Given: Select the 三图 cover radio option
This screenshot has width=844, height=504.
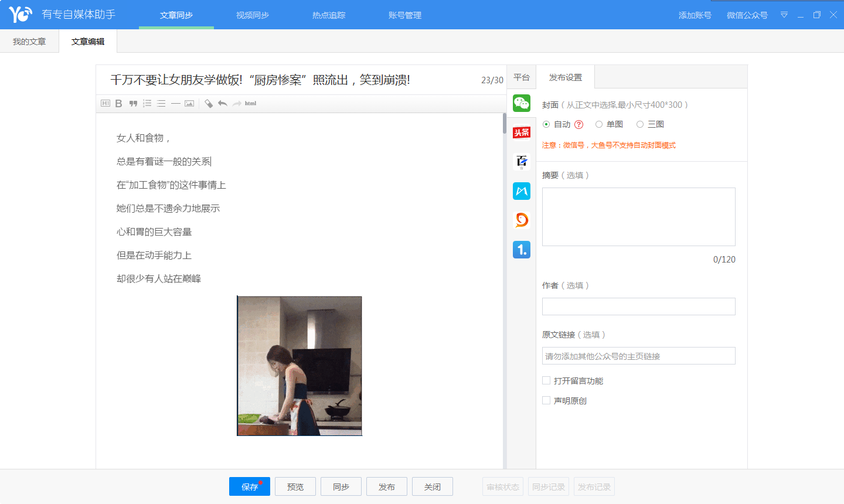Looking at the screenshot, I should pyautogui.click(x=640, y=124).
